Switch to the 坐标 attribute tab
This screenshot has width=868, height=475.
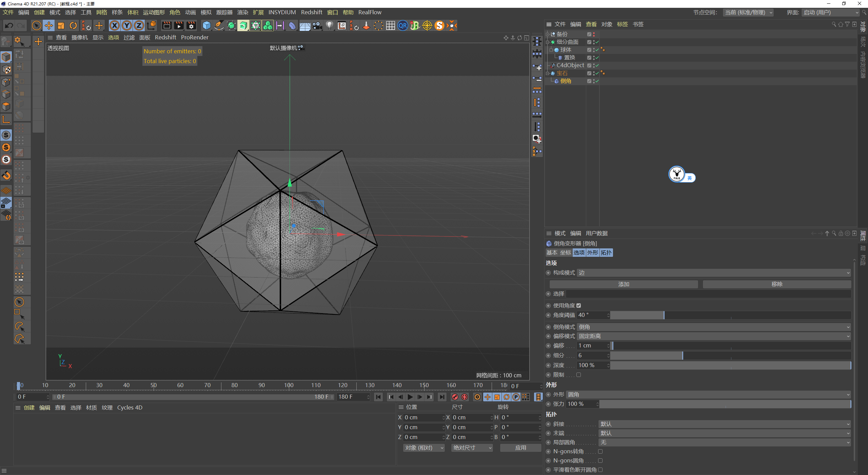[x=566, y=252]
